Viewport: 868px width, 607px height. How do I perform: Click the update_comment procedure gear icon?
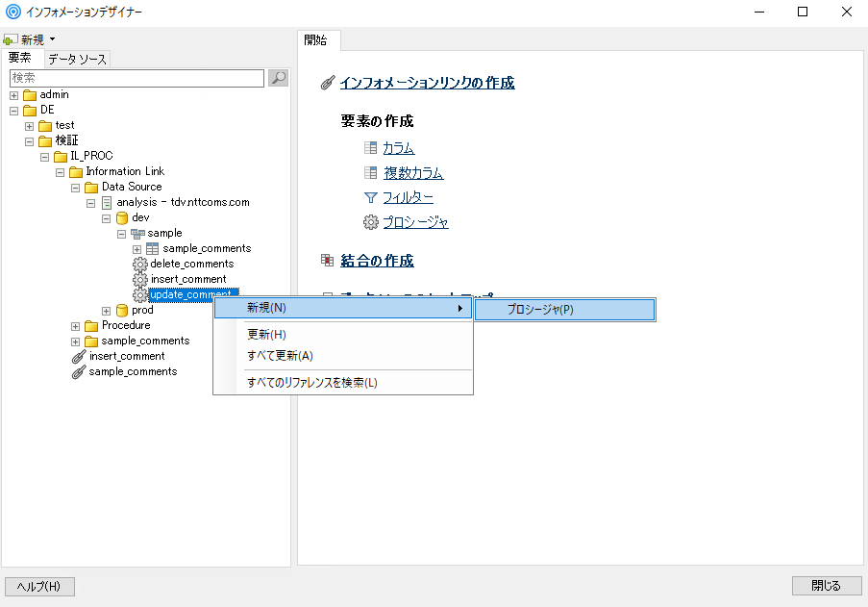140,295
